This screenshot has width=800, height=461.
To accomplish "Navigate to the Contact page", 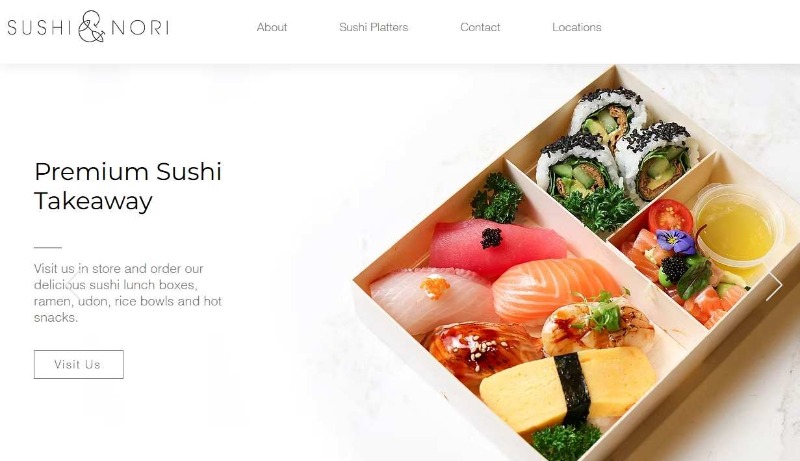I will coord(480,27).
